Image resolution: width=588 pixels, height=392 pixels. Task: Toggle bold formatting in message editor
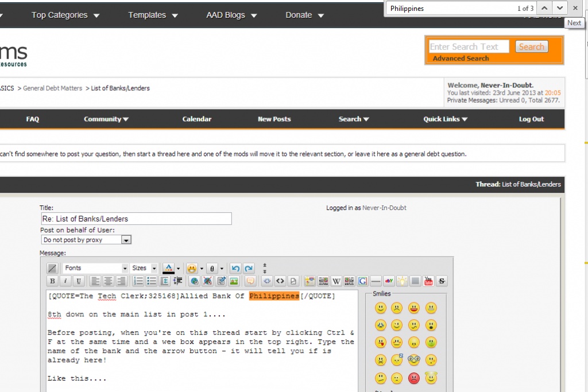(x=52, y=281)
